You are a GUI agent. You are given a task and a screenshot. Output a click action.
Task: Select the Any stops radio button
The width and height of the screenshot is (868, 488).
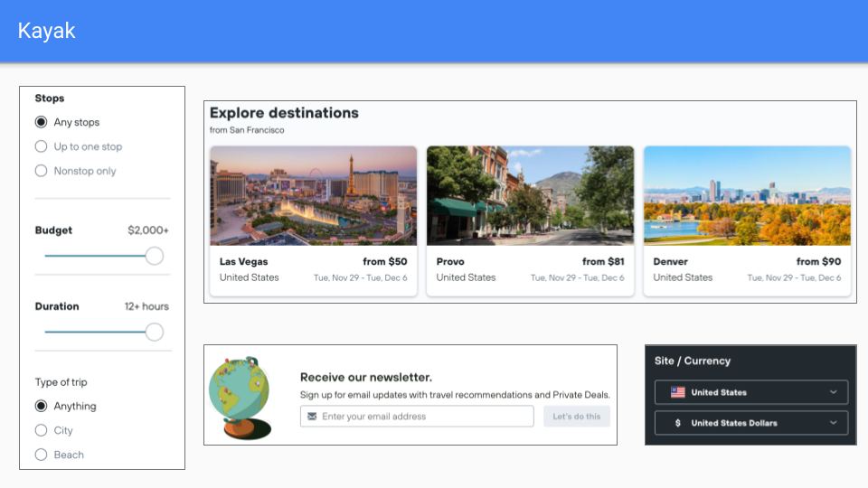41,122
